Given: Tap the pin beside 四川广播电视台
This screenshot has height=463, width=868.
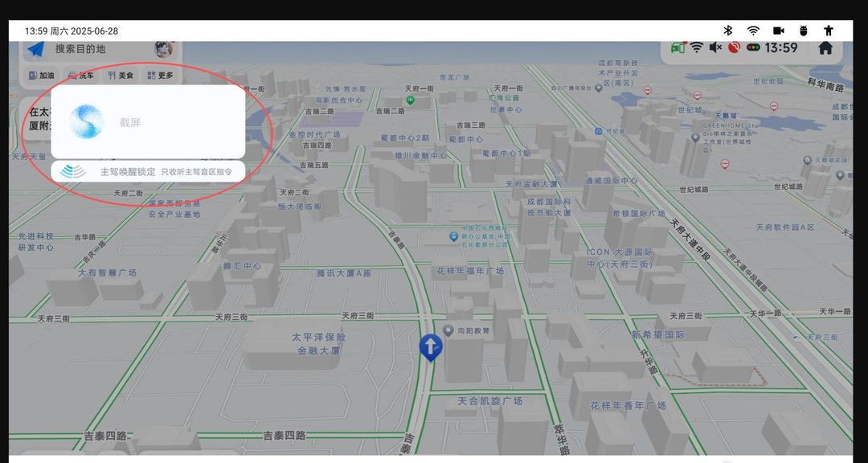Looking at the screenshot, I should point(599,88).
